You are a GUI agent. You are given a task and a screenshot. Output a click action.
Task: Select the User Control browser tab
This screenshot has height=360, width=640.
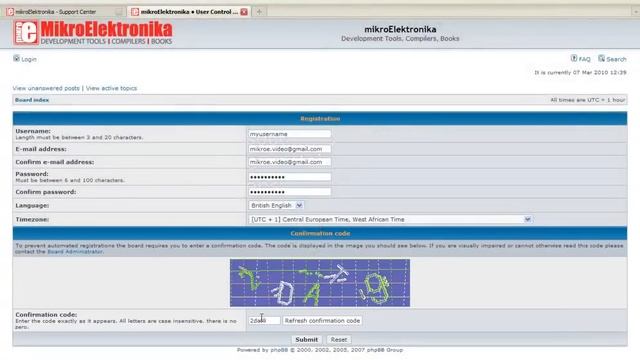(189, 12)
